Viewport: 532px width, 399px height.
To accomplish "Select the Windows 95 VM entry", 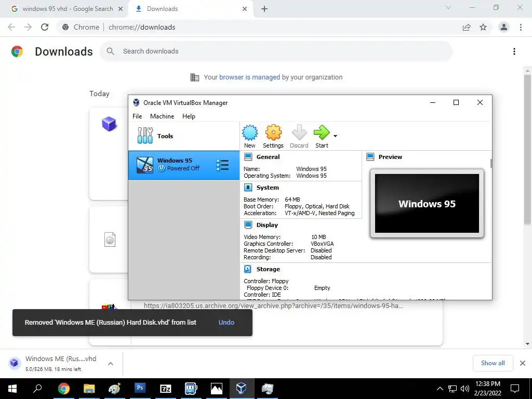I will coord(183,165).
